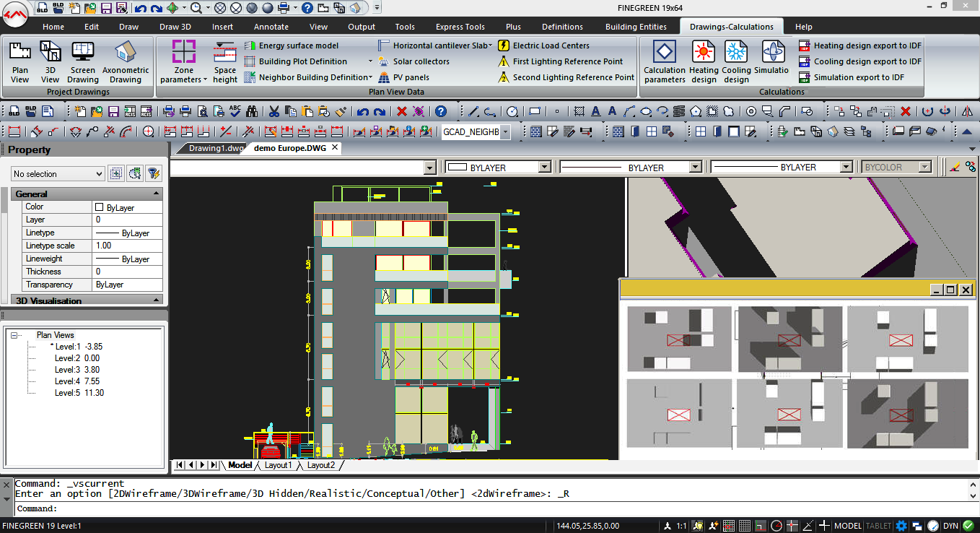This screenshot has width=980, height=533.
Task: Click the Axonometric Drawing icon
Action: pyautogui.click(x=126, y=61)
